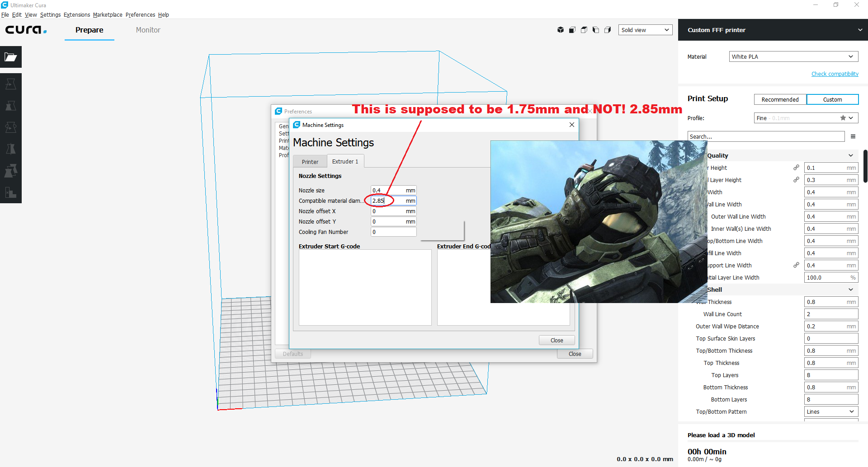Open the File menu

click(5, 15)
